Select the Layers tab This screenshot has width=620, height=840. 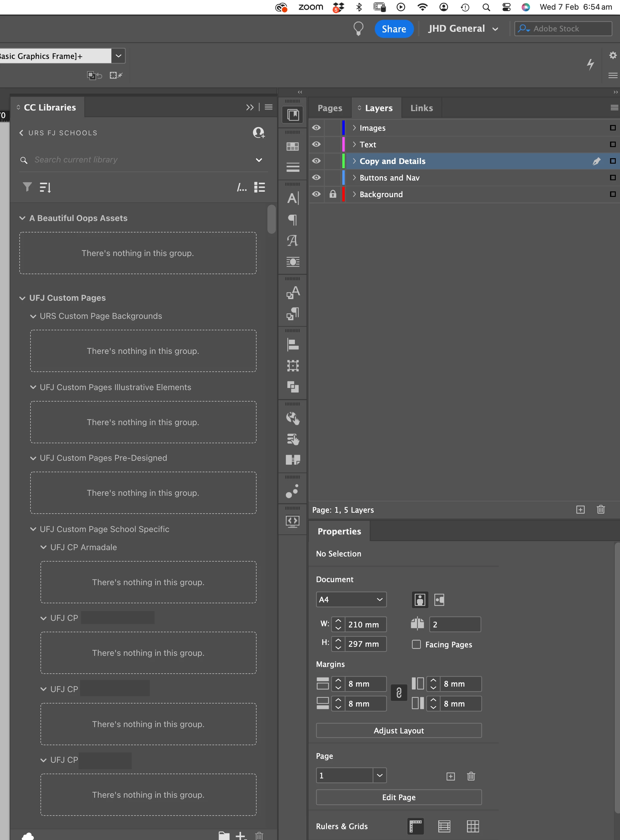click(x=376, y=108)
